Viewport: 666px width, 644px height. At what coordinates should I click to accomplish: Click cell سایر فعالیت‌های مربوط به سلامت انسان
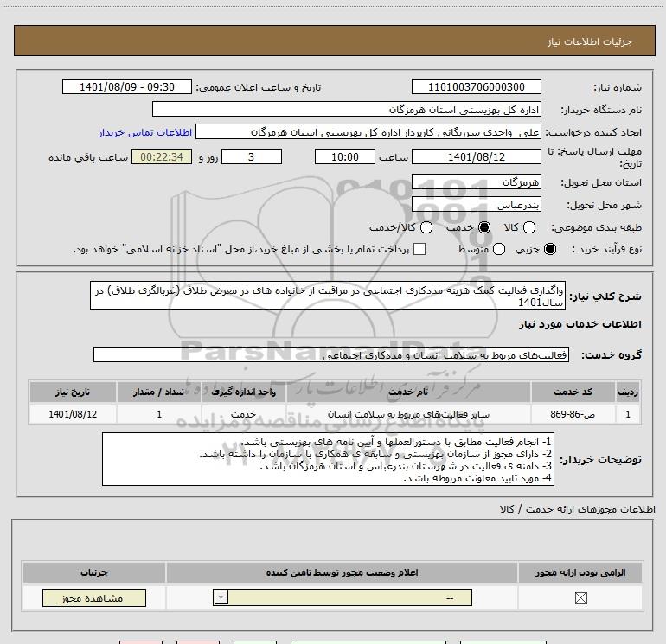408,414
